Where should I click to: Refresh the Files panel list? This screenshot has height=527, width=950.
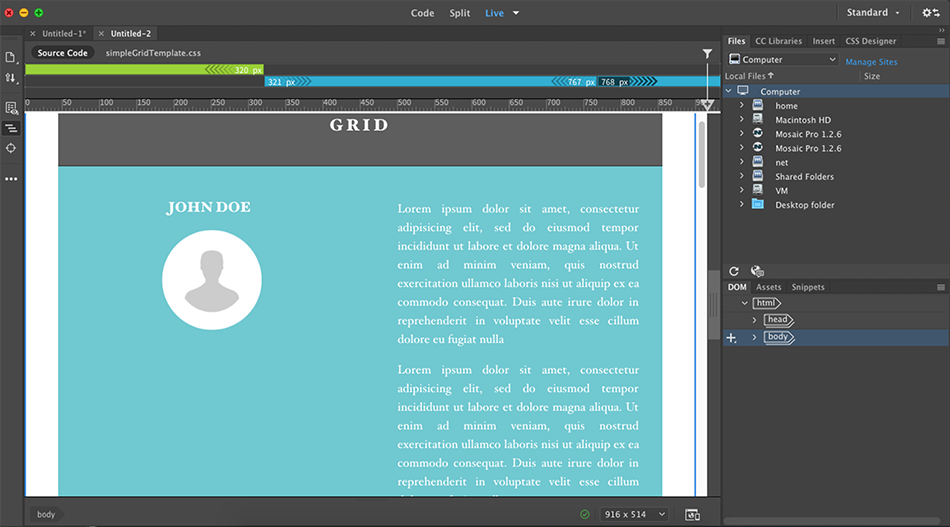(734, 271)
